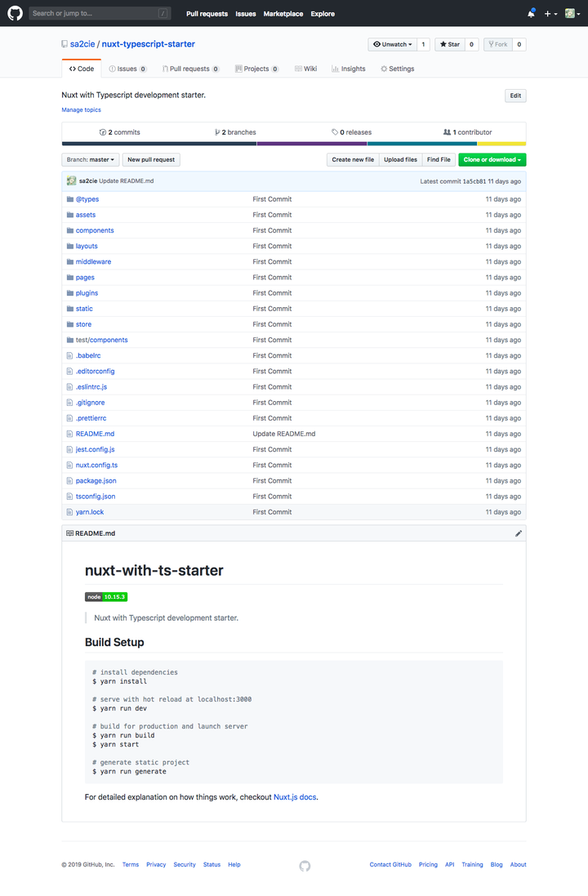This screenshot has height=896, width=588.
Task: Open the Settings tab
Action: click(397, 69)
